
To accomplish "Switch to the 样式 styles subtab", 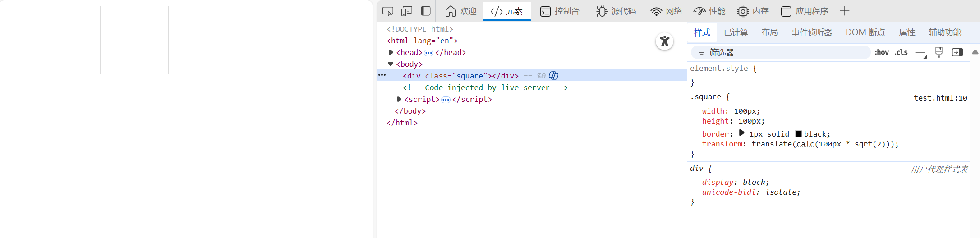I will point(702,32).
